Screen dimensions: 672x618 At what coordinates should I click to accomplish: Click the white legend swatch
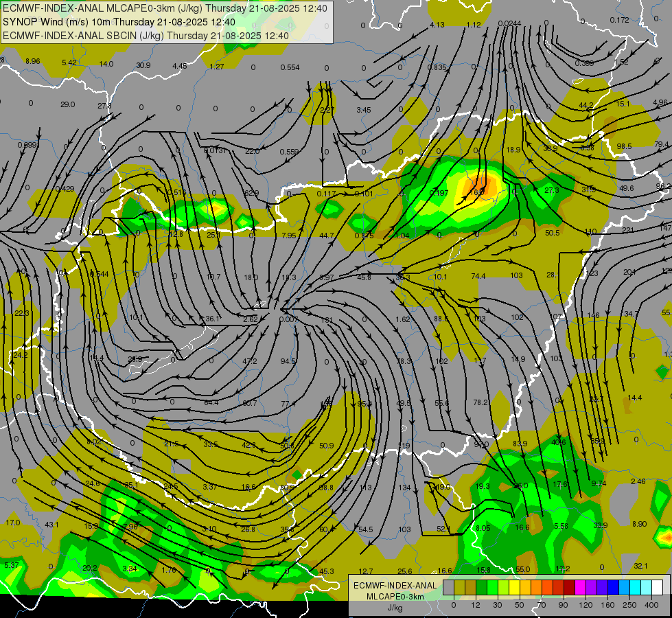coord(658,588)
